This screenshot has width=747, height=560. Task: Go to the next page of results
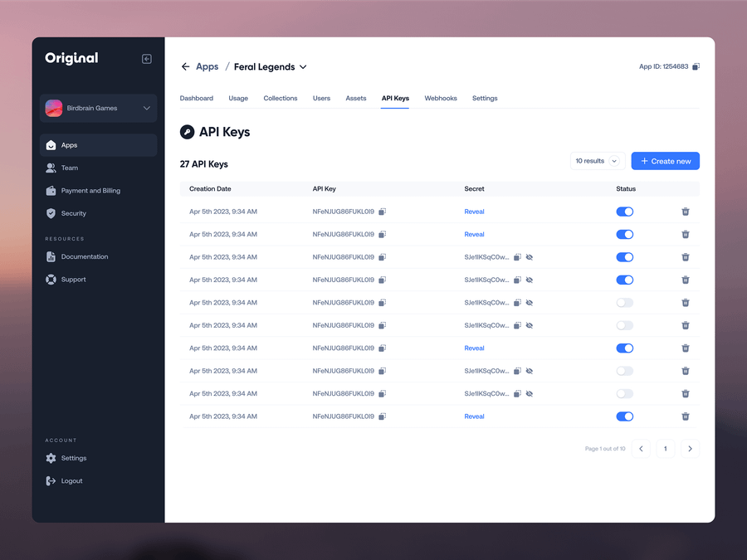click(x=690, y=449)
